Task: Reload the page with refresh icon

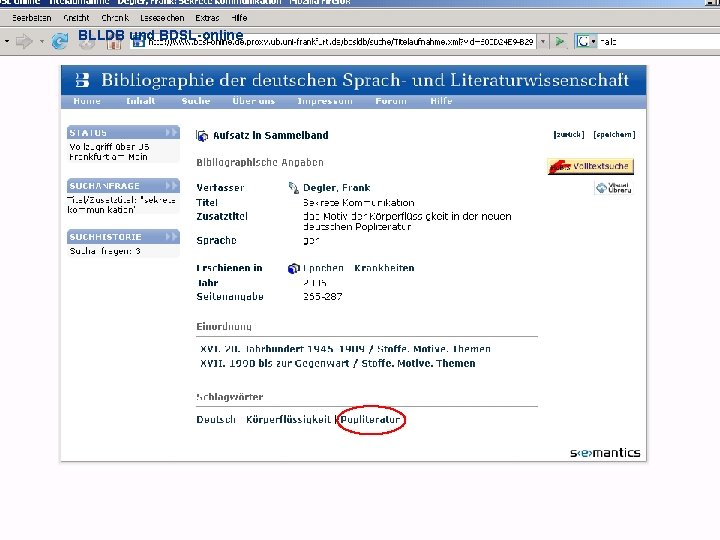Action: tap(60, 42)
